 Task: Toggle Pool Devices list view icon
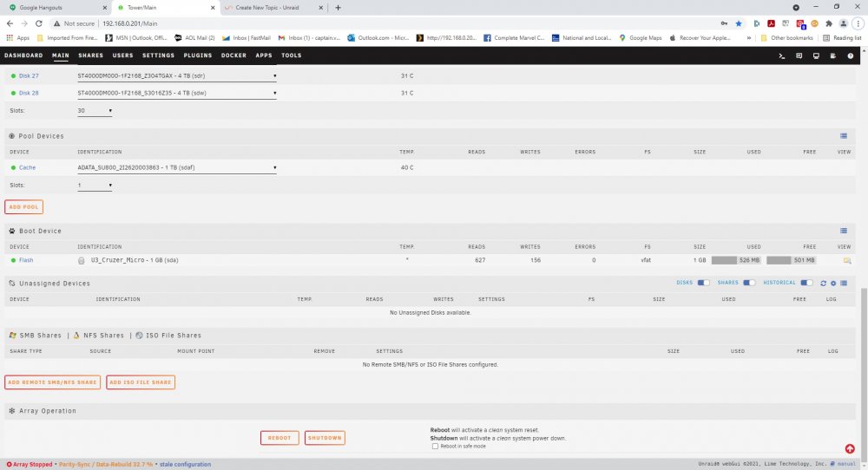pyautogui.click(x=844, y=136)
